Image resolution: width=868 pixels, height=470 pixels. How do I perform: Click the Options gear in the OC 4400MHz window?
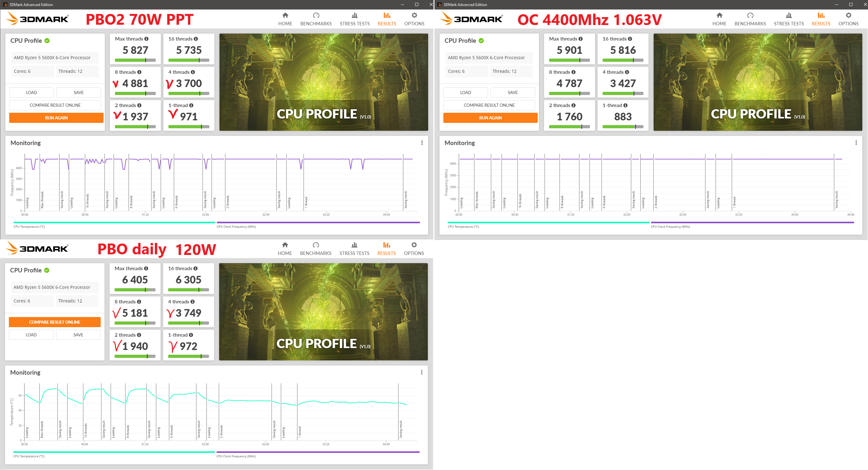coord(848,16)
